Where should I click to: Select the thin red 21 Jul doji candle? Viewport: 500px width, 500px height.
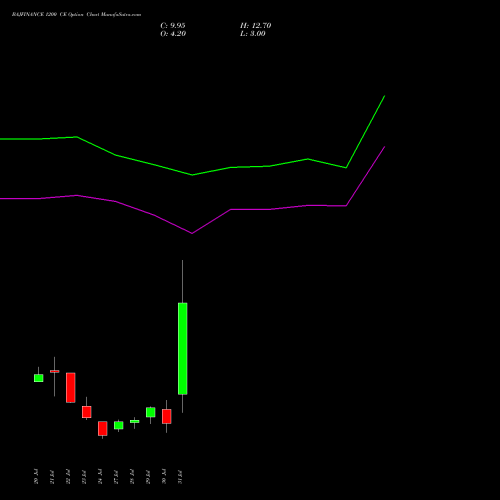point(54,371)
